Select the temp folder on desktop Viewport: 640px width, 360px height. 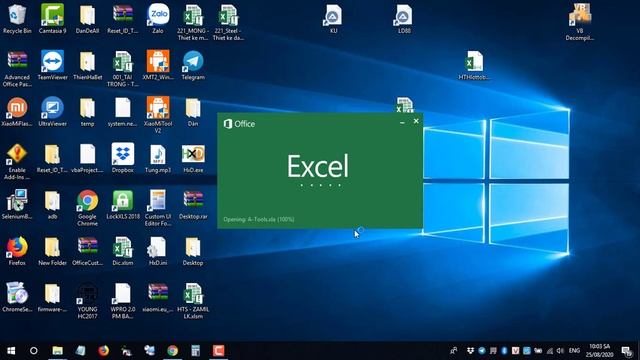pyautogui.click(x=87, y=112)
